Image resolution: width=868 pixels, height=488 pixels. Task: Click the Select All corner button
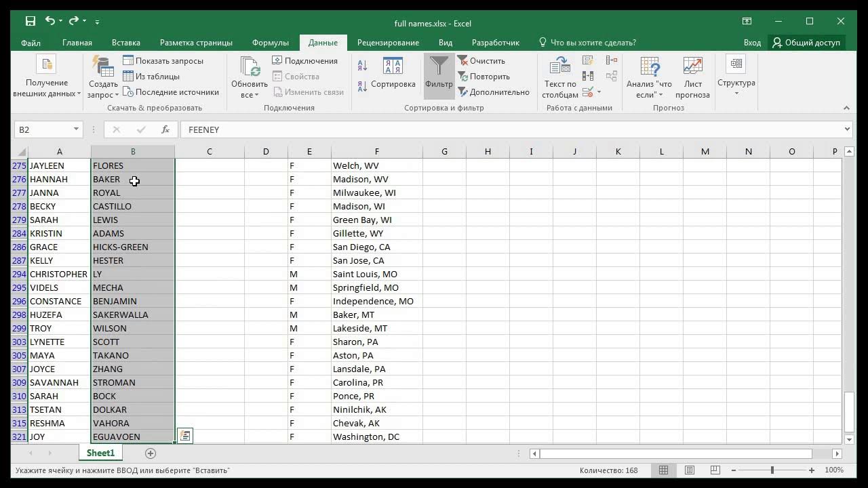click(x=20, y=152)
